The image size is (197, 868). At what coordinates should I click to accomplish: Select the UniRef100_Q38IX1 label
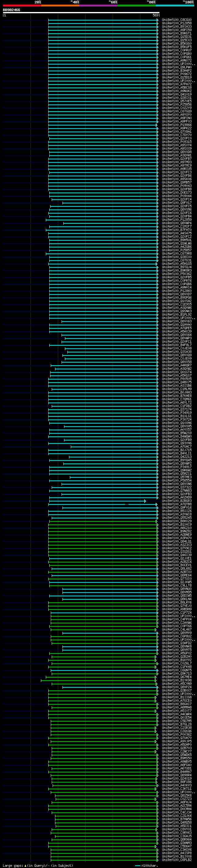point(176,98)
